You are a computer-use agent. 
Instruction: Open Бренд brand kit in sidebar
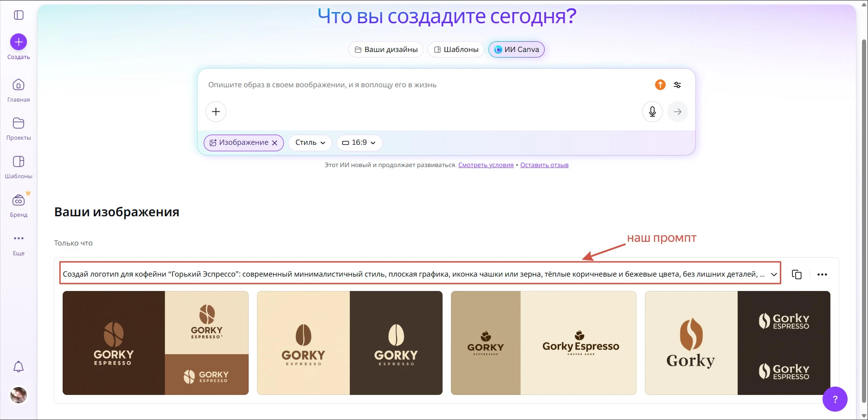[19, 206]
